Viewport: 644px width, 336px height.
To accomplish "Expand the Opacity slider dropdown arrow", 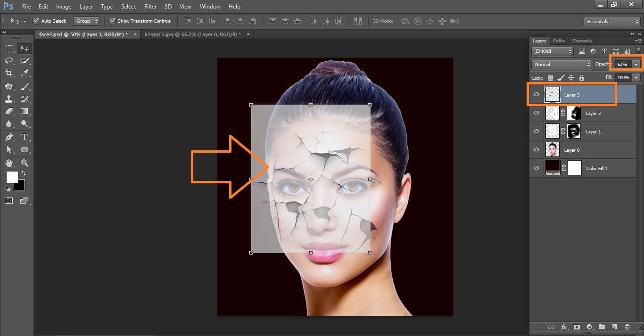I will point(636,64).
